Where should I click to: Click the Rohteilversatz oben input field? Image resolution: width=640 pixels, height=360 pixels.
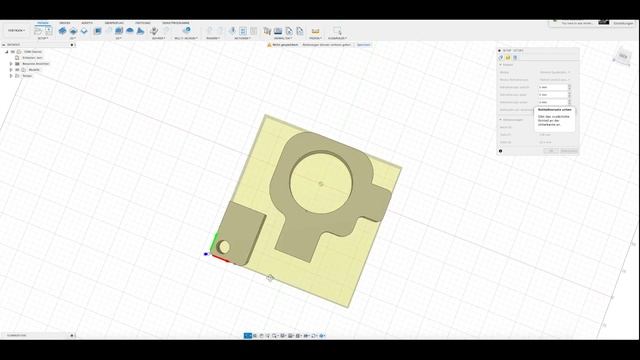(x=553, y=95)
